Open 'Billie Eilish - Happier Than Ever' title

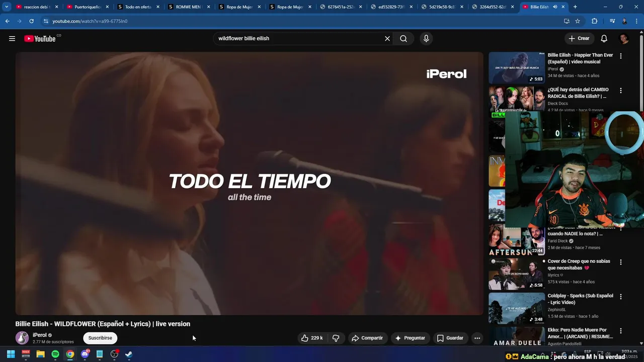point(580,58)
